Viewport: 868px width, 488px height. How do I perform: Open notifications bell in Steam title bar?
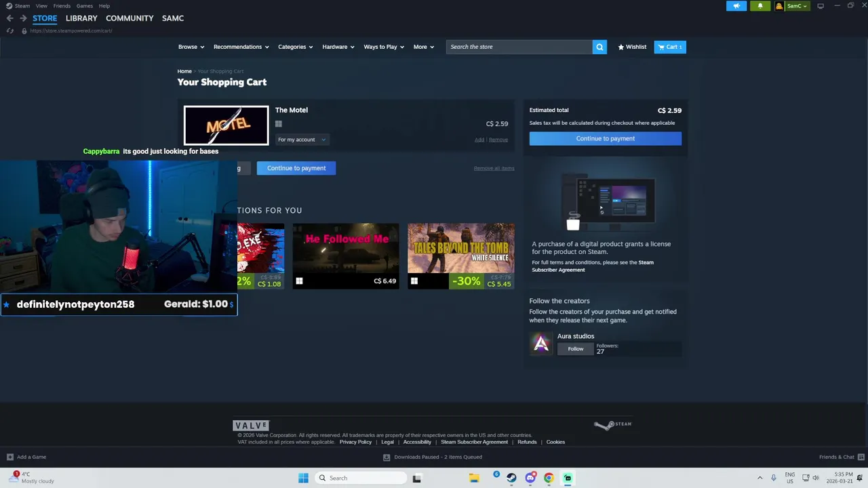click(x=760, y=6)
